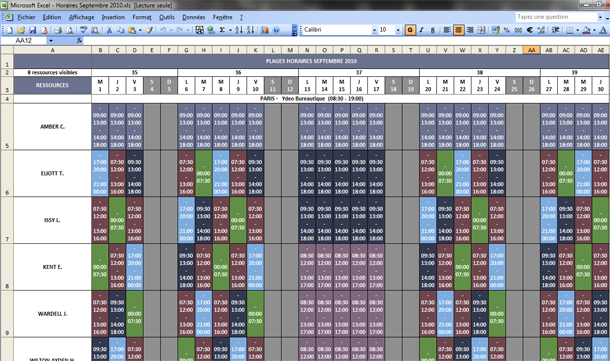
Task: Toggle left text alignment
Action: click(x=447, y=30)
